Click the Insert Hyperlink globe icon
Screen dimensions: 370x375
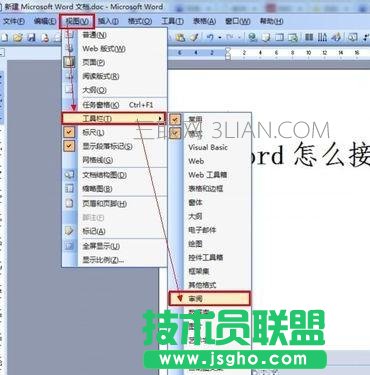[x=253, y=37]
